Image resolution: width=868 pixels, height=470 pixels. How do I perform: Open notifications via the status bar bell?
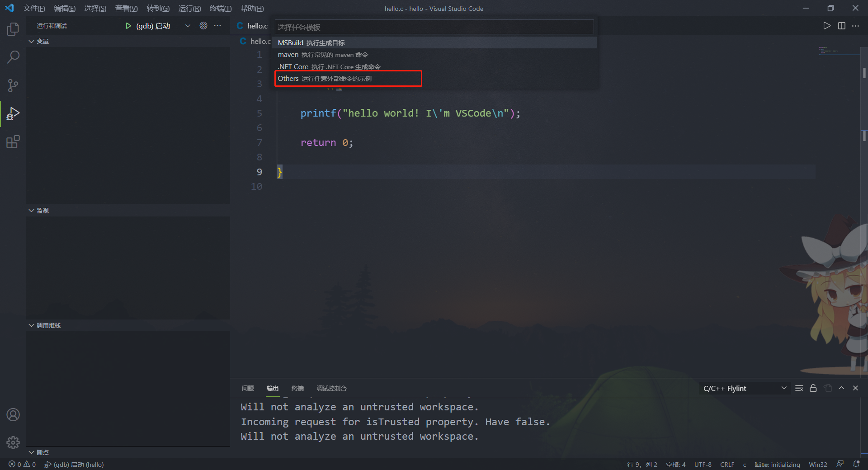click(x=856, y=464)
